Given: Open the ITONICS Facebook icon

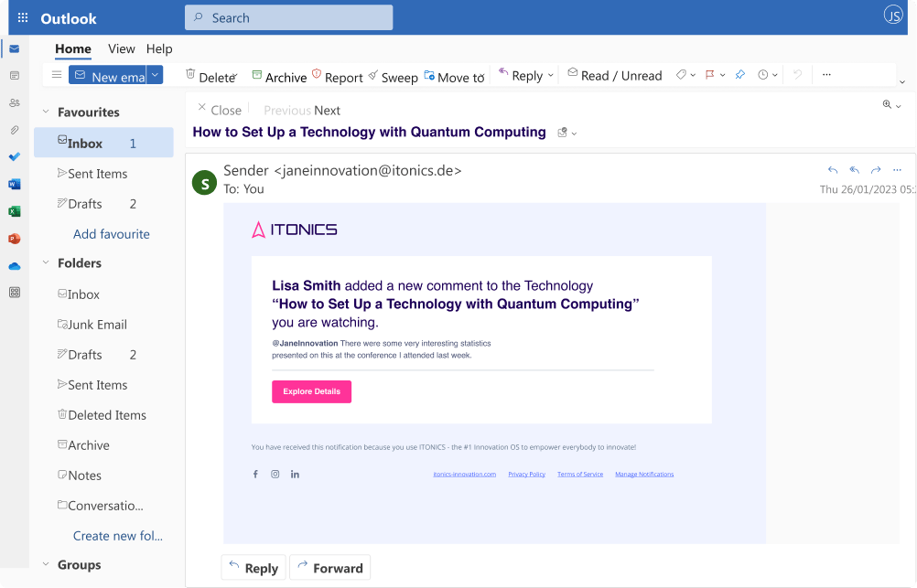Looking at the screenshot, I should click(x=255, y=474).
